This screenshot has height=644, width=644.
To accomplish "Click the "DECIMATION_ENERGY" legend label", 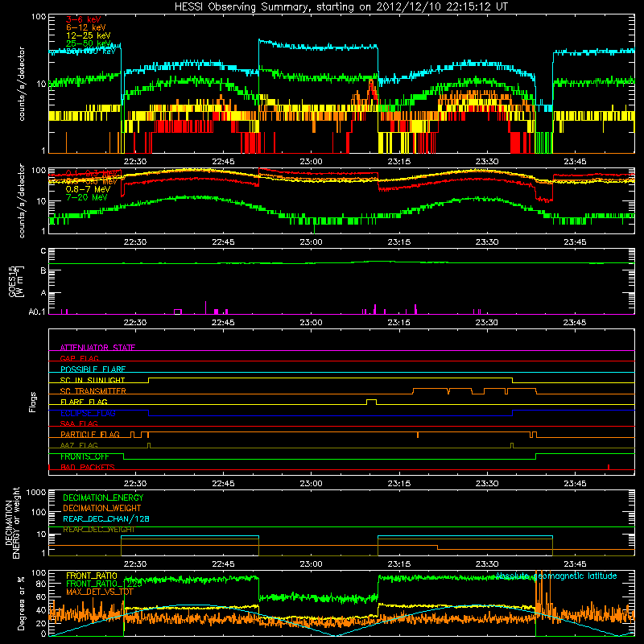I will point(103,497).
